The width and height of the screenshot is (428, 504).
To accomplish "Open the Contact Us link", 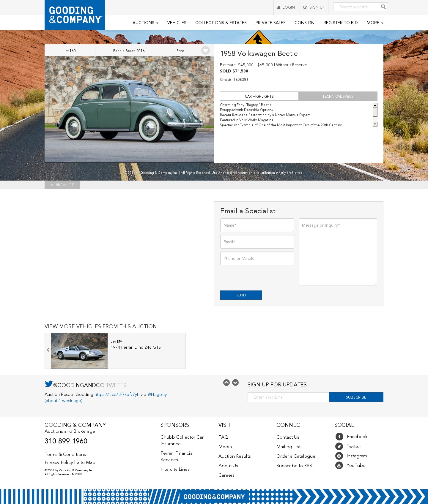I will click(x=288, y=437).
